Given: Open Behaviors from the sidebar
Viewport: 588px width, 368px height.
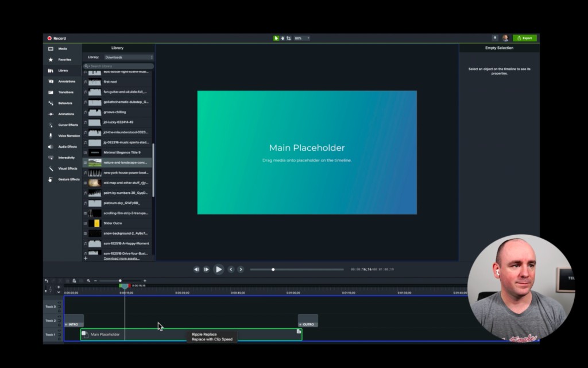Looking at the screenshot, I should click(64, 103).
